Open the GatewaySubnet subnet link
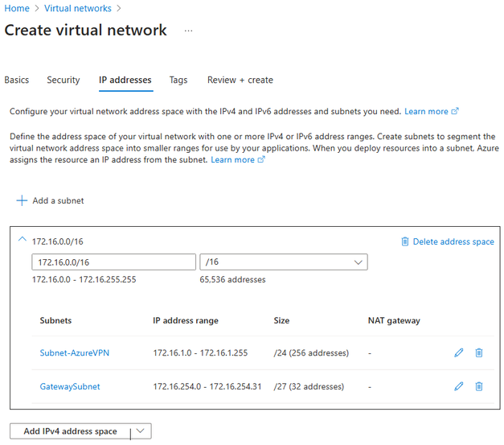The width and height of the screenshot is (504, 445). [70, 386]
